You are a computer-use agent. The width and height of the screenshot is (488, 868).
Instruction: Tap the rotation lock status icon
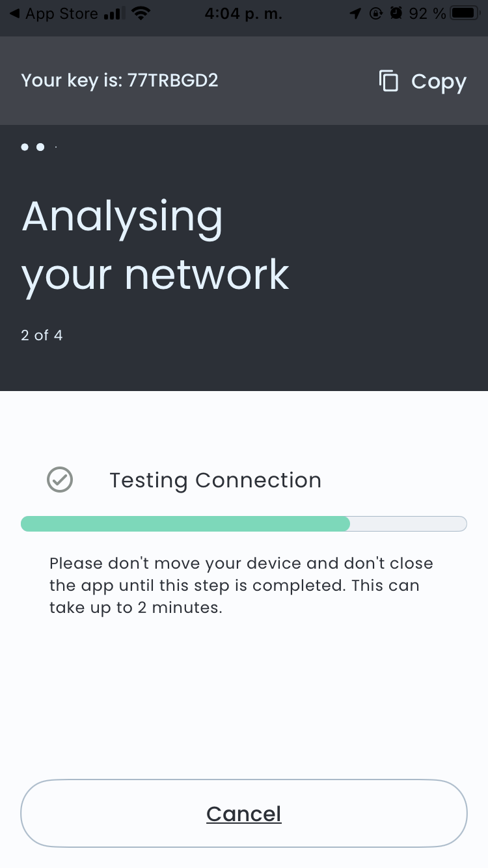tap(376, 14)
